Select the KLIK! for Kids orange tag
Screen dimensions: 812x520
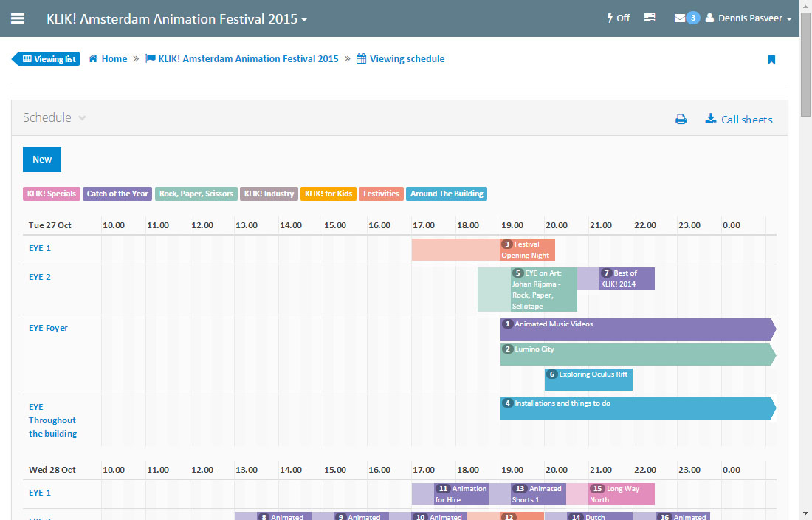pos(328,194)
